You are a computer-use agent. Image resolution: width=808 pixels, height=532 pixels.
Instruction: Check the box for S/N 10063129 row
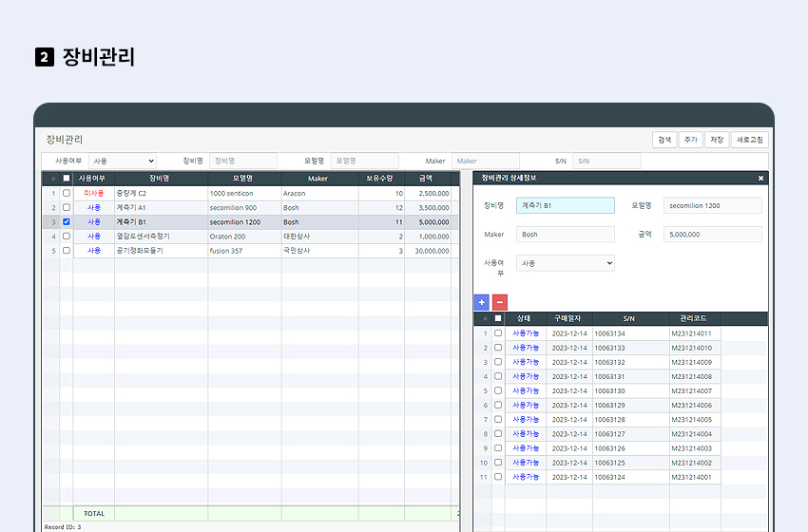498,406
